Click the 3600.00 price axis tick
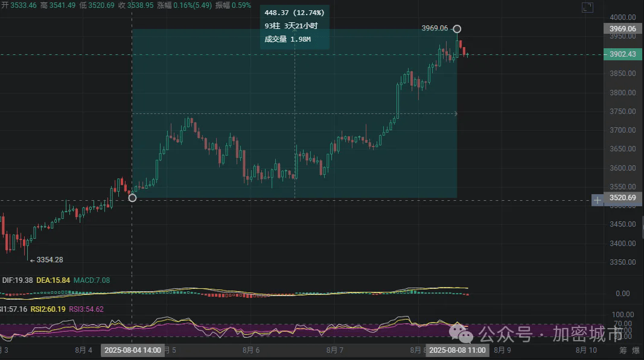Image resolution: width=644 pixels, height=360 pixels. point(623,168)
